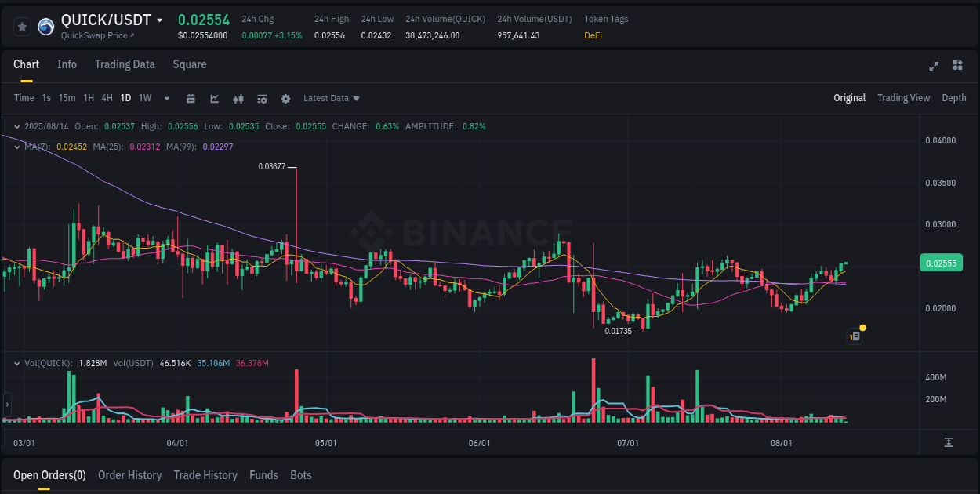Viewport: 980px width, 494px height.
Task: Select the candlestick chart style icon
Action: coord(238,98)
